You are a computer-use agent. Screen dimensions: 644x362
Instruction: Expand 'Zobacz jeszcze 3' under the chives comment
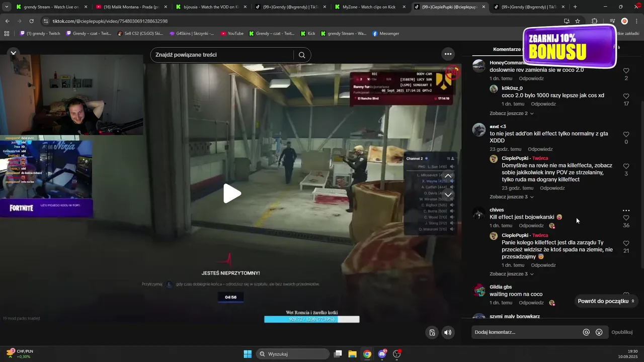pos(511,274)
